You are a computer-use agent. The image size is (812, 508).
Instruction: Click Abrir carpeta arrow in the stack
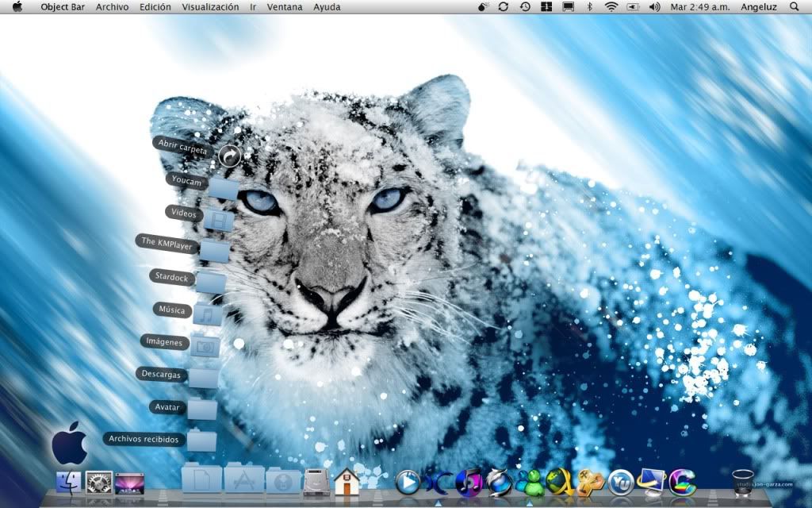[x=229, y=156]
